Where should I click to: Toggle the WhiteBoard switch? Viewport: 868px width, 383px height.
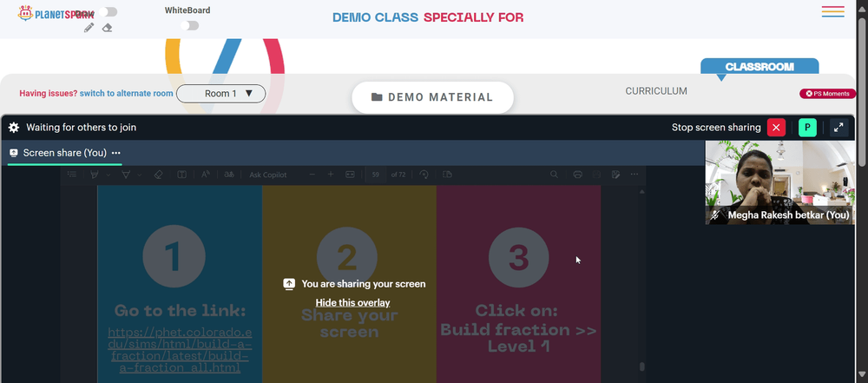tap(189, 25)
